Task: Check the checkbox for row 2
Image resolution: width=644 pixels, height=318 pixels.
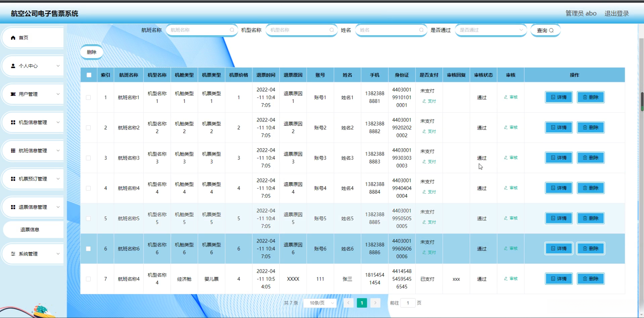Action: pos(89,128)
